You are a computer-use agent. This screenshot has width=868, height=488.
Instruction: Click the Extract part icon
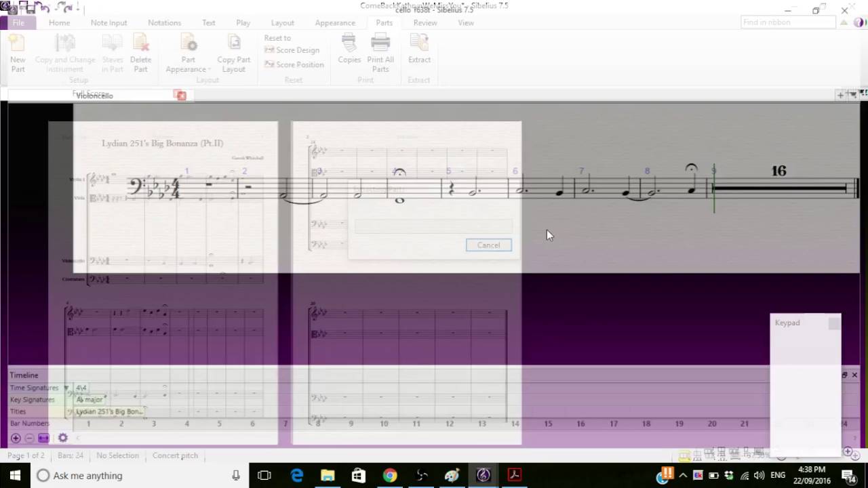(419, 49)
